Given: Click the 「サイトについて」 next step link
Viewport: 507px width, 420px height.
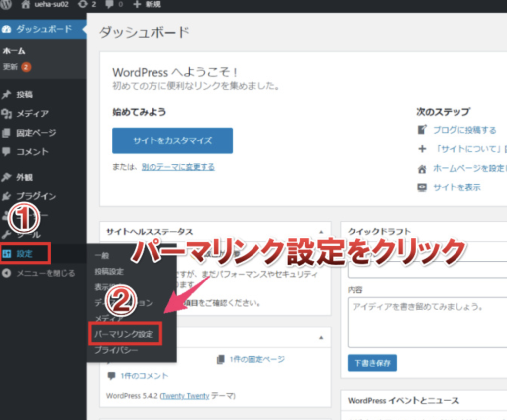Looking at the screenshot, I should pos(470,149).
